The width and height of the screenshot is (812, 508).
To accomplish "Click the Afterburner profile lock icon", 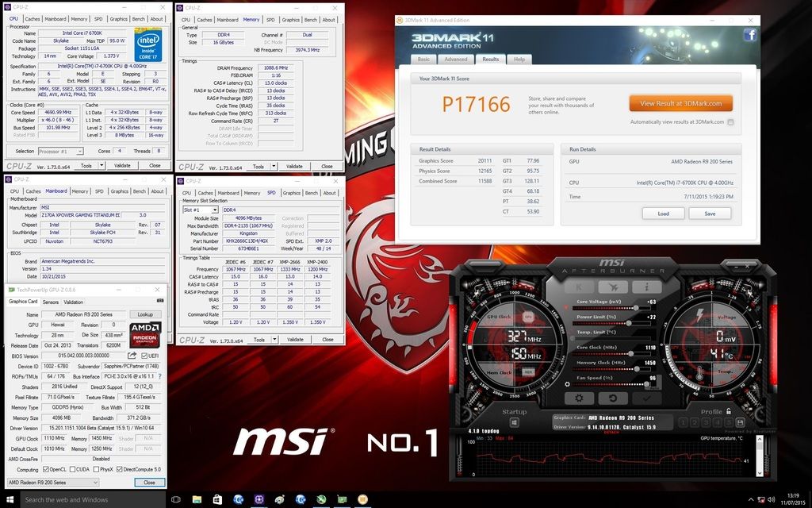I will 728,411.
